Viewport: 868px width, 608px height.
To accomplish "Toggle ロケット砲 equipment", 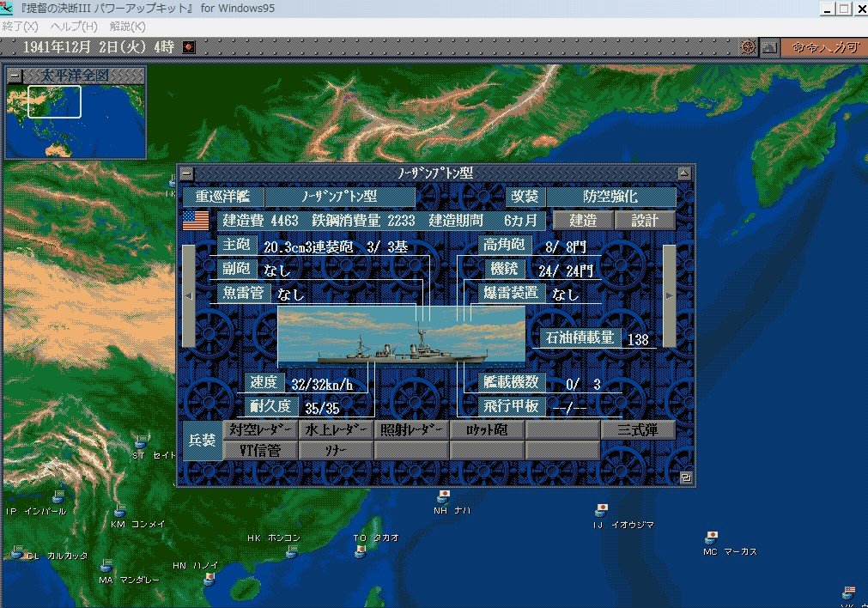I will [x=487, y=429].
